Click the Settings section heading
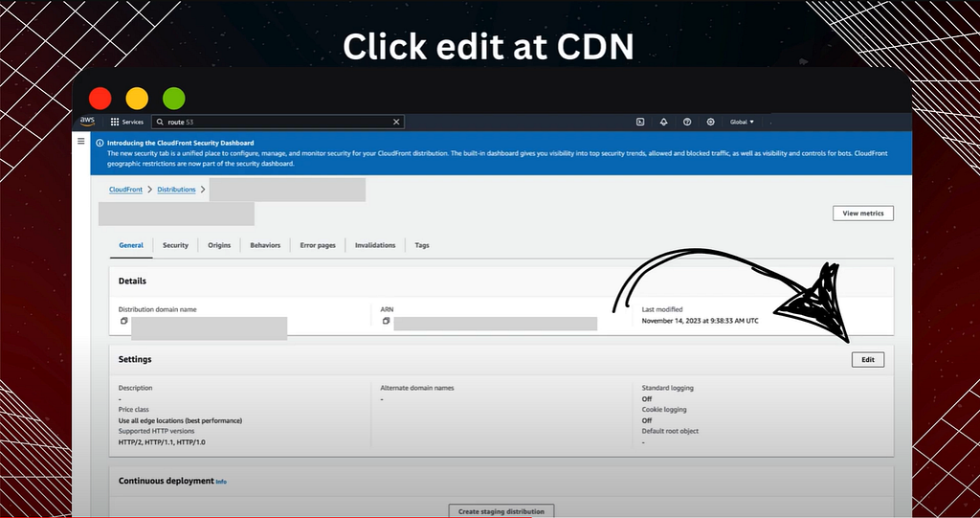 tap(135, 360)
